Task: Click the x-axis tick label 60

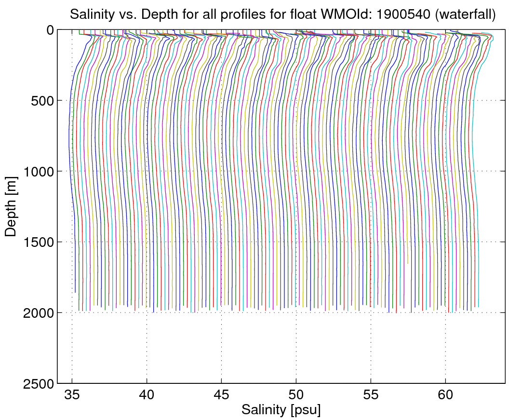Action: pyautogui.click(x=445, y=395)
